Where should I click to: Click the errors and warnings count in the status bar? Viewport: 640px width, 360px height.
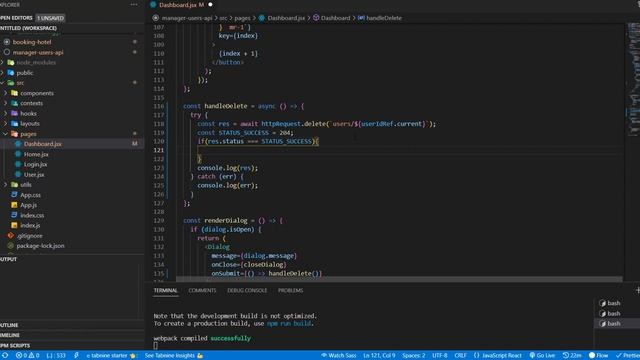coord(27,356)
